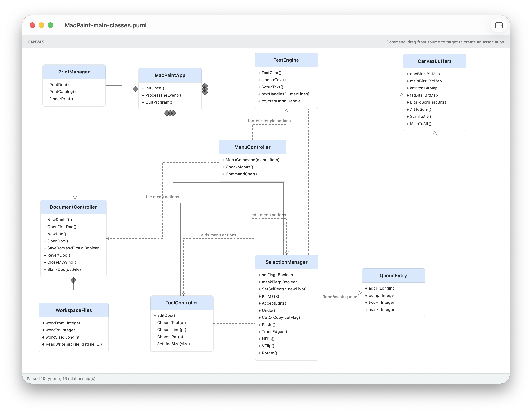
Task: Click the mainBits: BitMap field
Action: tap(424, 81)
